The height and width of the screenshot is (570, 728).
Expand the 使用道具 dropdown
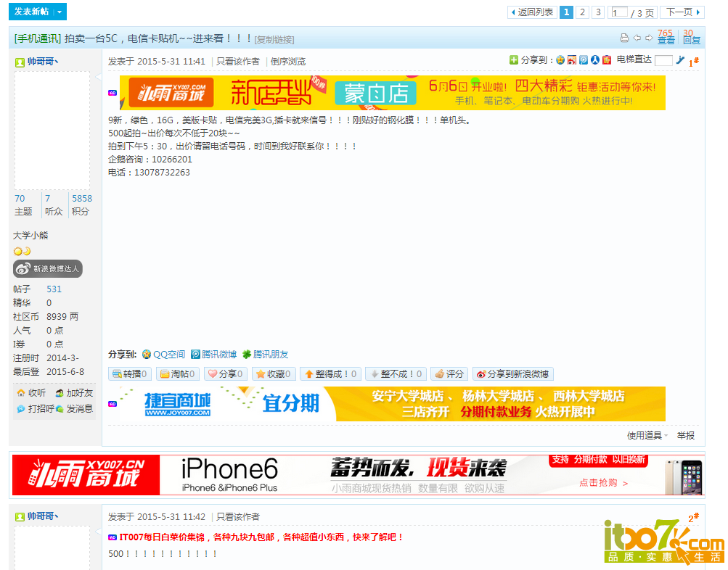647,436
